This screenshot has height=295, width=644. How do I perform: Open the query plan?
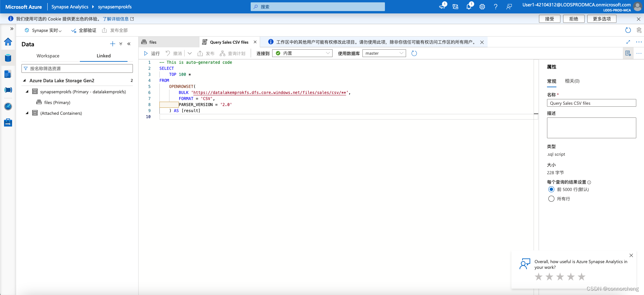[x=233, y=53]
